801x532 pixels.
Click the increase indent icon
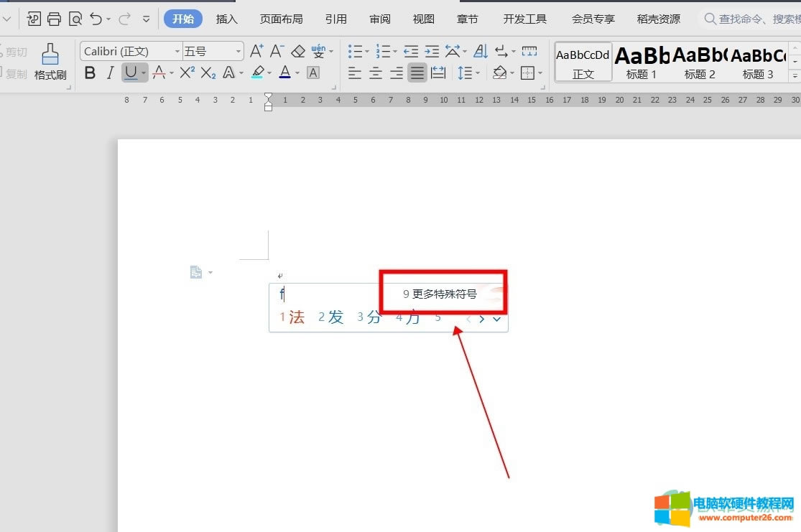(432, 51)
